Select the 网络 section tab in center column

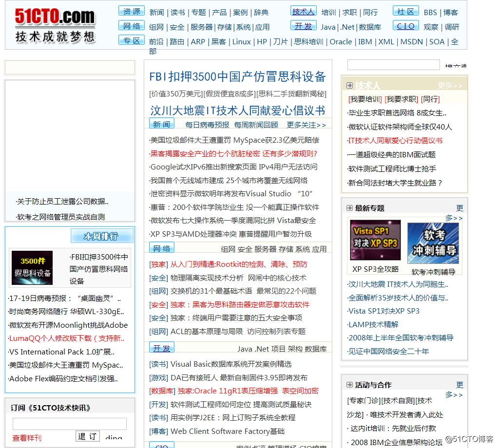pyautogui.click(x=162, y=248)
